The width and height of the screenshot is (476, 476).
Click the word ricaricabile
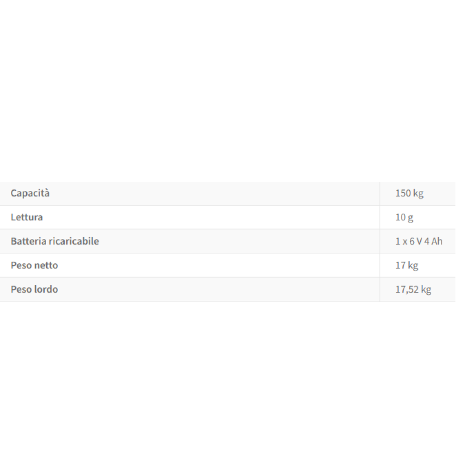74,241
